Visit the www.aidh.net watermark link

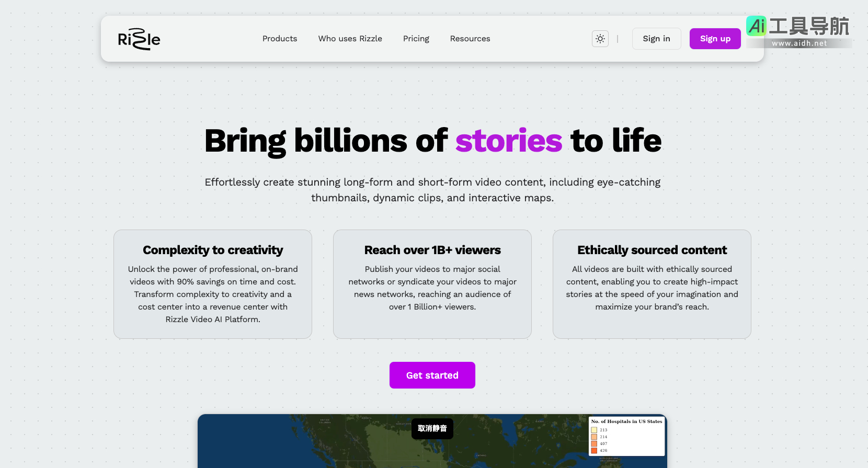[x=800, y=43]
